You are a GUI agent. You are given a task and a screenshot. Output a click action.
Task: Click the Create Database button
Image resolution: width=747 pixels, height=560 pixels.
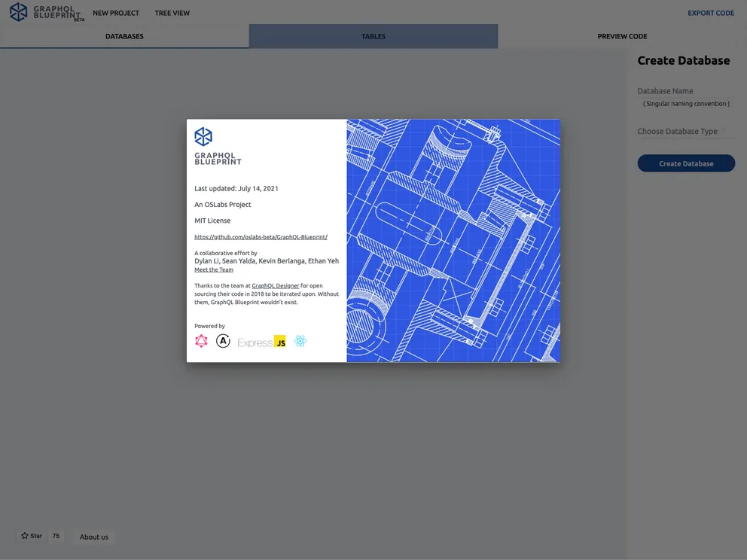pos(686,163)
